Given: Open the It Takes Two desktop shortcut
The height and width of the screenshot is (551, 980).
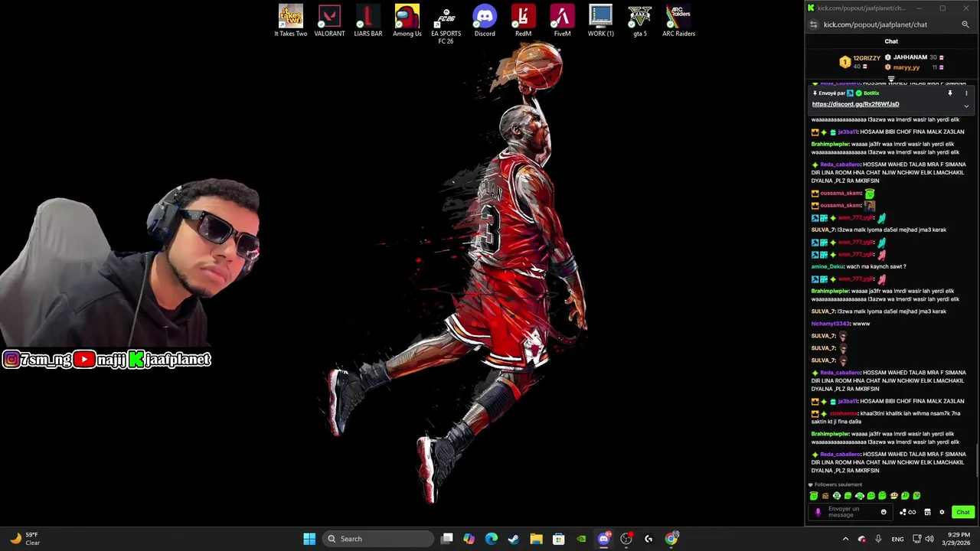Looking at the screenshot, I should [291, 21].
